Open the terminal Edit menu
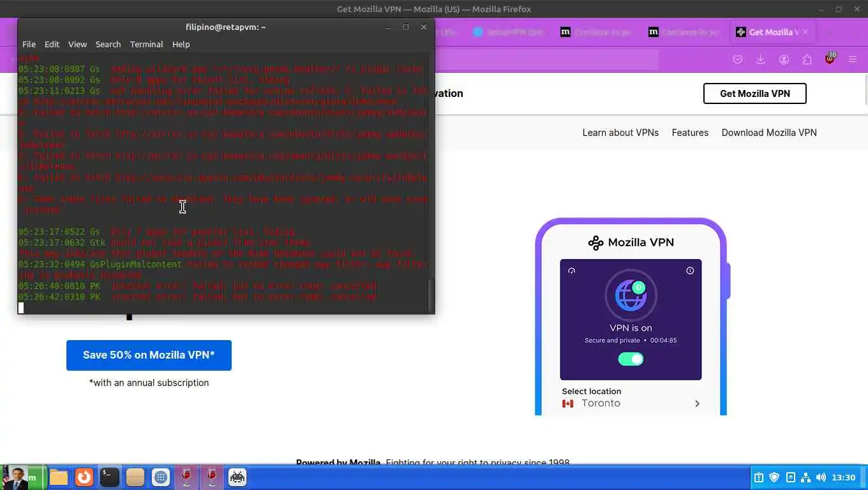The height and width of the screenshot is (490, 868). pyautogui.click(x=52, y=44)
